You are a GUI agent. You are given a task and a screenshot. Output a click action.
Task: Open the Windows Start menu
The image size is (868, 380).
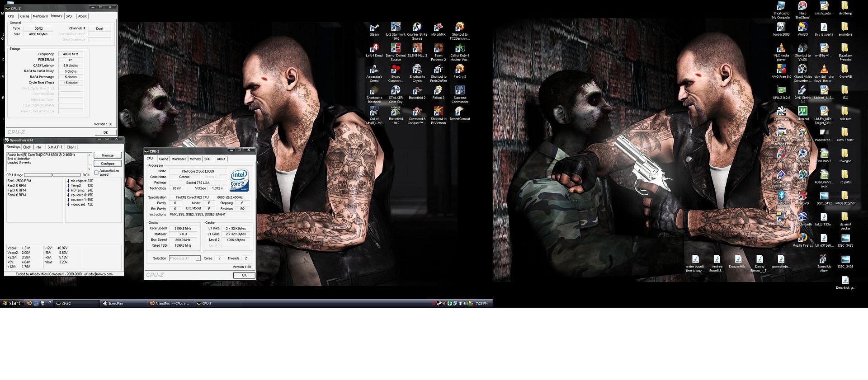(12, 303)
